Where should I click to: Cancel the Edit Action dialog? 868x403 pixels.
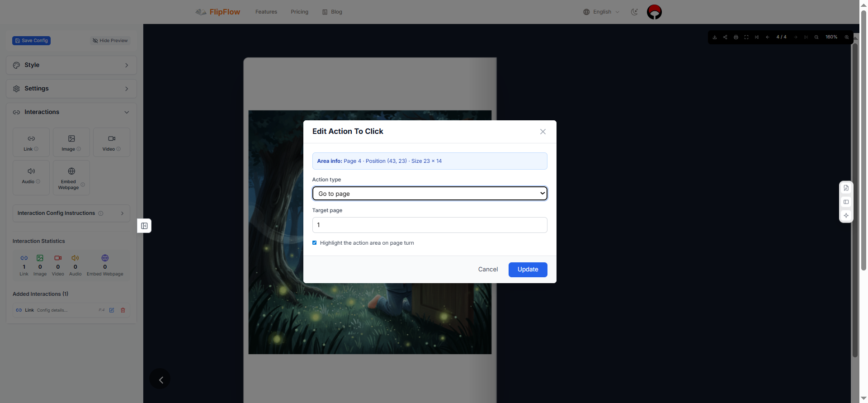tap(488, 270)
